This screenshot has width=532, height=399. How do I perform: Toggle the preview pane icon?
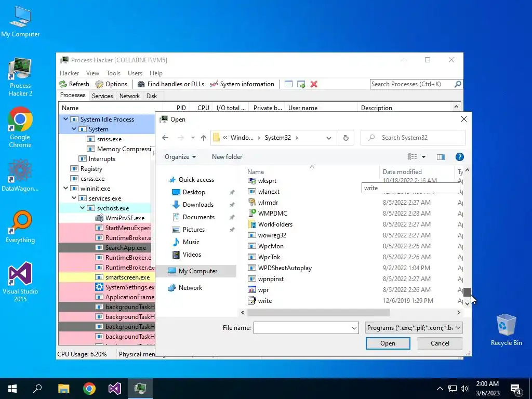point(441,157)
